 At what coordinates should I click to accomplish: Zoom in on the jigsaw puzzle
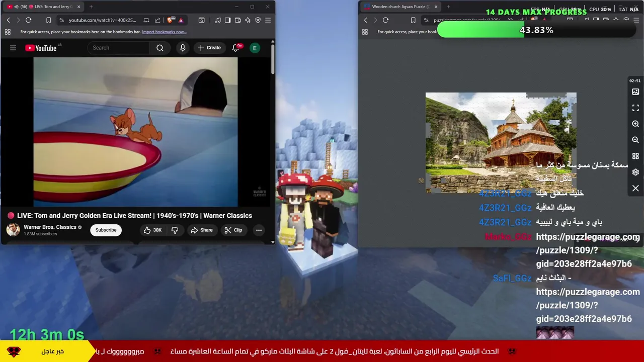point(635,124)
